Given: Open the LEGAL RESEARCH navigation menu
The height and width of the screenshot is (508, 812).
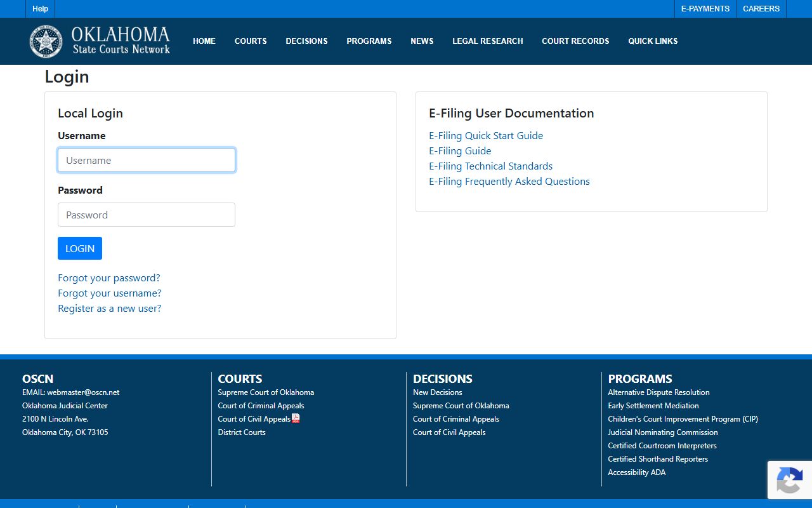Looking at the screenshot, I should pyautogui.click(x=488, y=41).
